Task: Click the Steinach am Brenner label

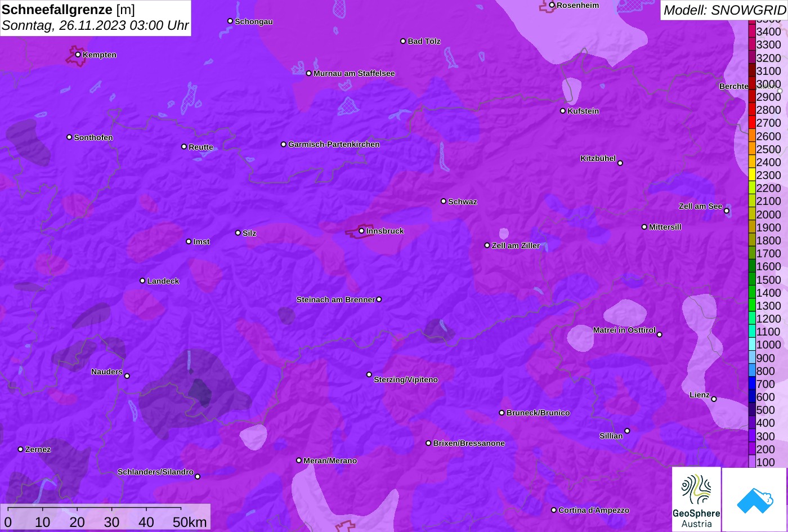Action: 335,299
